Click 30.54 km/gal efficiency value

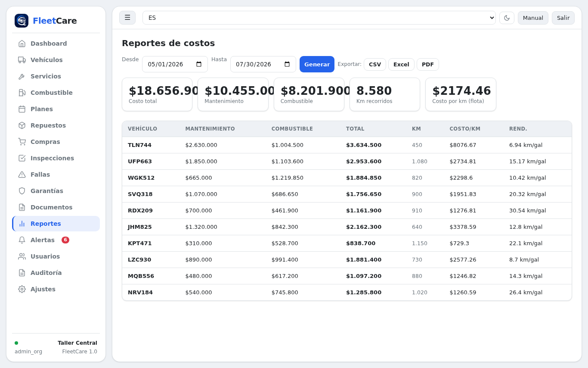[528, 211]
